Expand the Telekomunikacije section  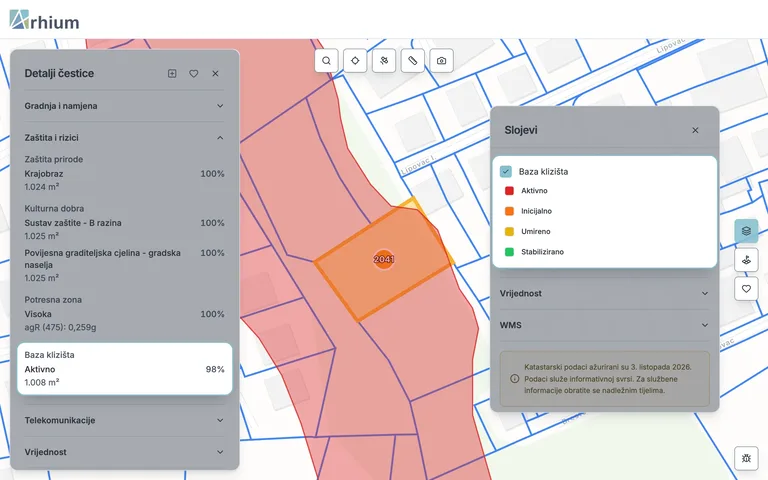tap(124, 420)
